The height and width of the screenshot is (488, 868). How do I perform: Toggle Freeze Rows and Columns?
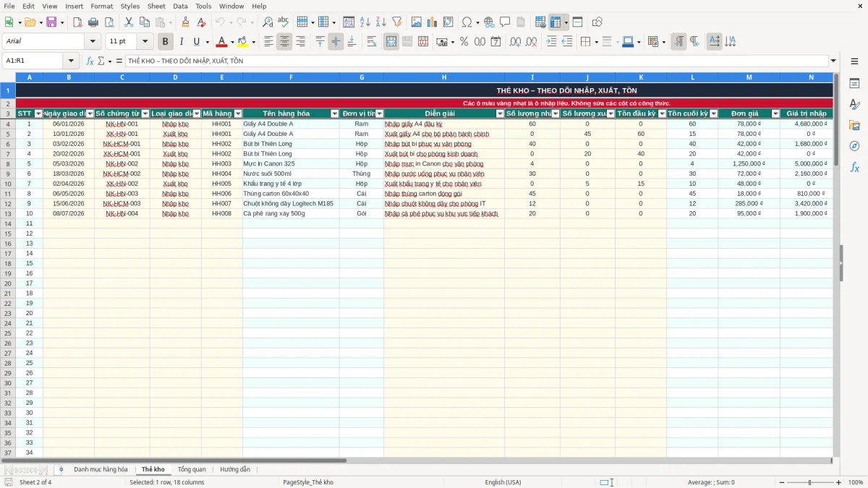(x=556, y=22)
